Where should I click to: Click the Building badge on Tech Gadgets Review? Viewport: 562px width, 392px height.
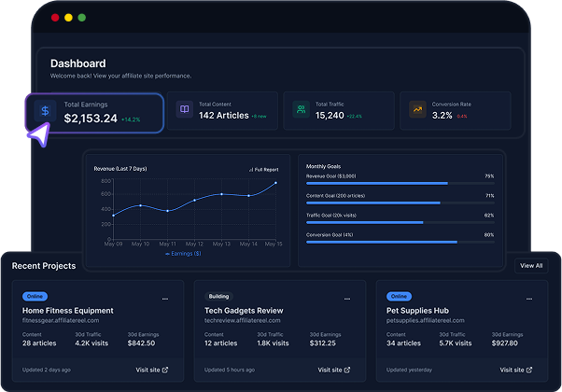219,296
